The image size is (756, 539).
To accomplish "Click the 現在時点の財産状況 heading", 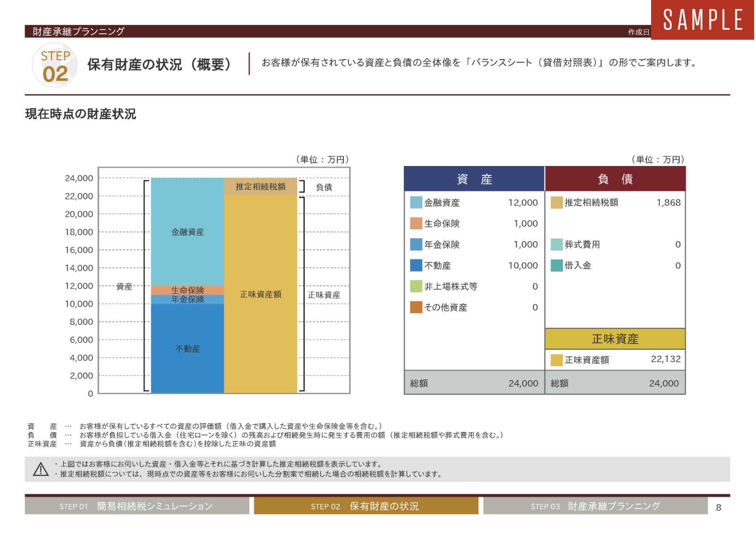I will tap(80, 114).
